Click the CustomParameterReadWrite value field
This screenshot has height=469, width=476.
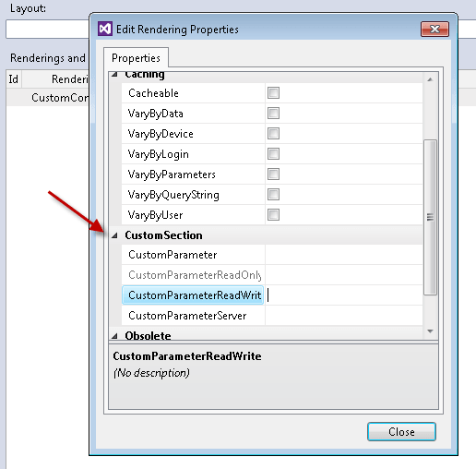click(344, 295)
